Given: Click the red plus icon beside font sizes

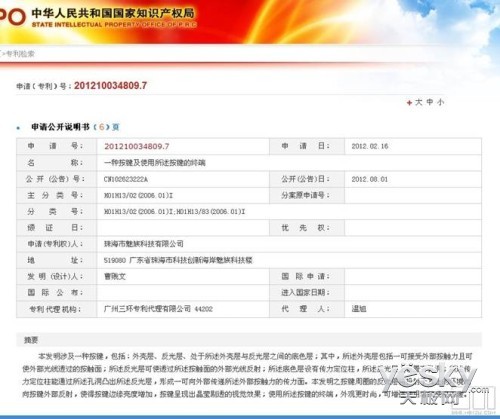Looking at the screenshot, I should coord(409,103).
